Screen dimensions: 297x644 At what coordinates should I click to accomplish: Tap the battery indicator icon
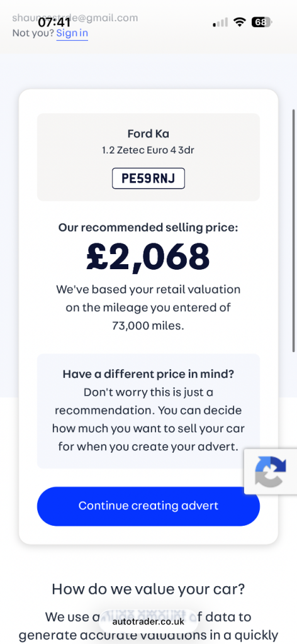click(x=262, y=22)
